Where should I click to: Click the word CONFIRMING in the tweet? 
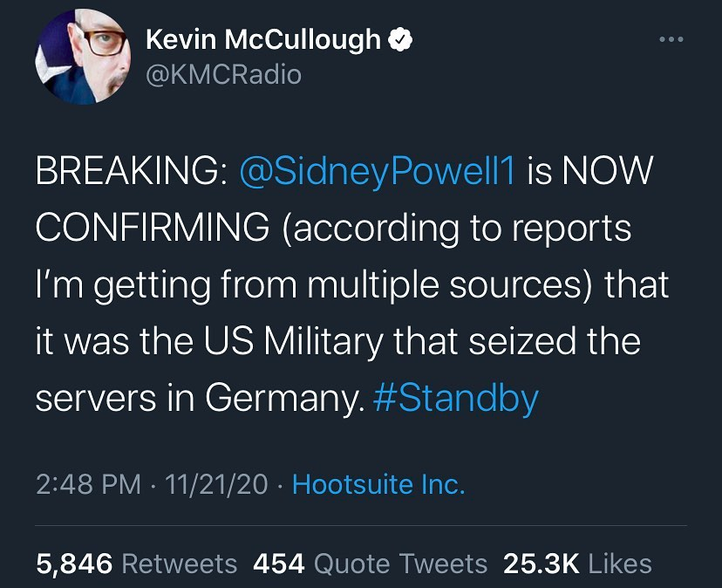coord(153,229)
